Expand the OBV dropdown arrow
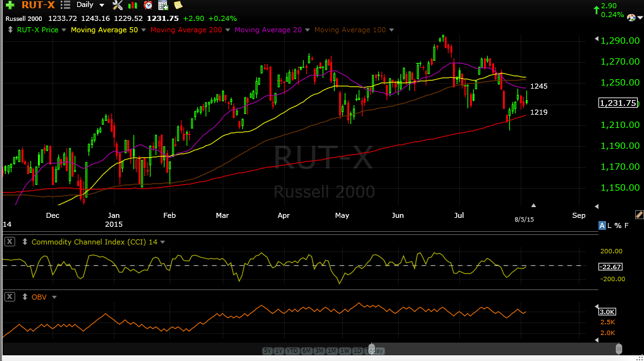Screen dimensions: 644x361 [54, 297]
